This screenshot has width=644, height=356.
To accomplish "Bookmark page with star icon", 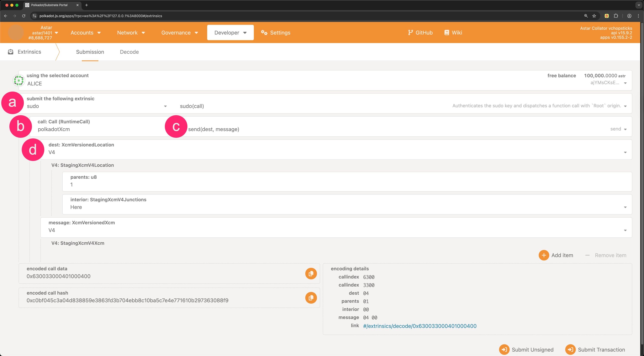I will (x=594, y=16).
